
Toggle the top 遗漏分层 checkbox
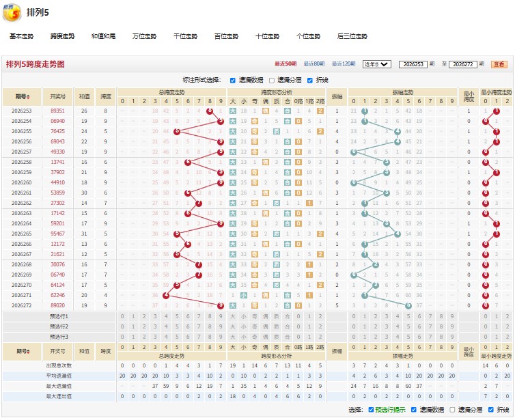tap(272, 81)
